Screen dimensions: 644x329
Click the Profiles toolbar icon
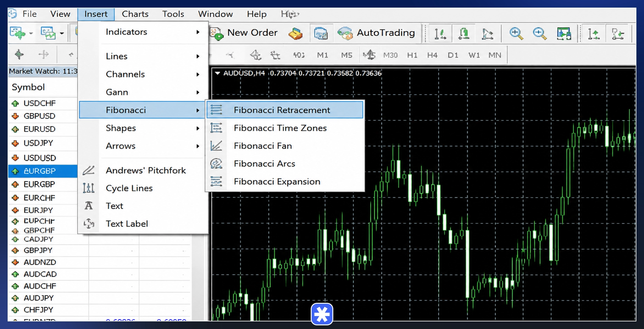click(48, 33)
